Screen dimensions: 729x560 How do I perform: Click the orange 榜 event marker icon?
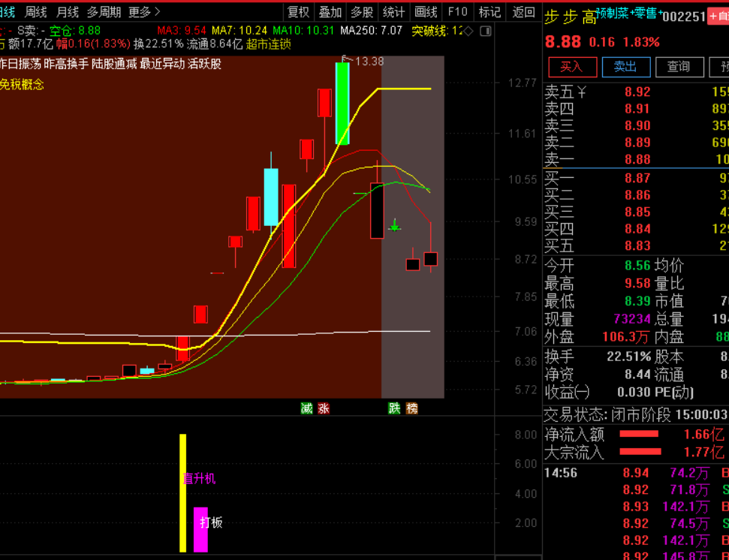tap(411, 408)
